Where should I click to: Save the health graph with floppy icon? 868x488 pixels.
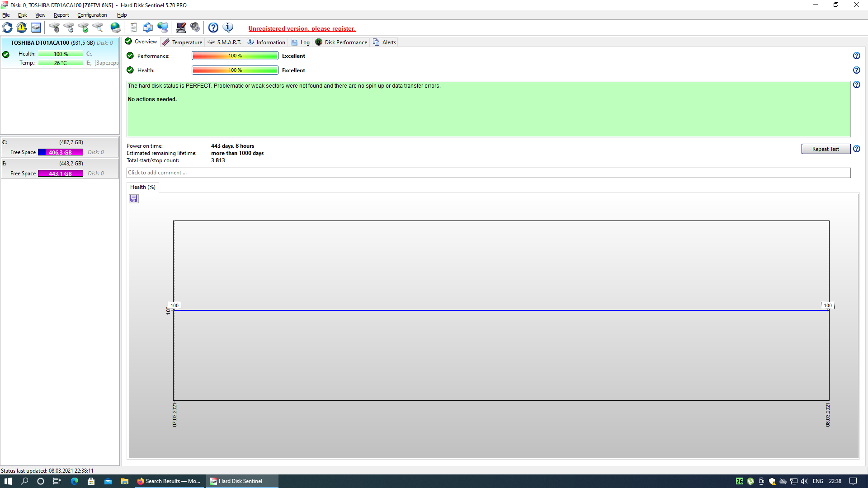coord(134,199)
